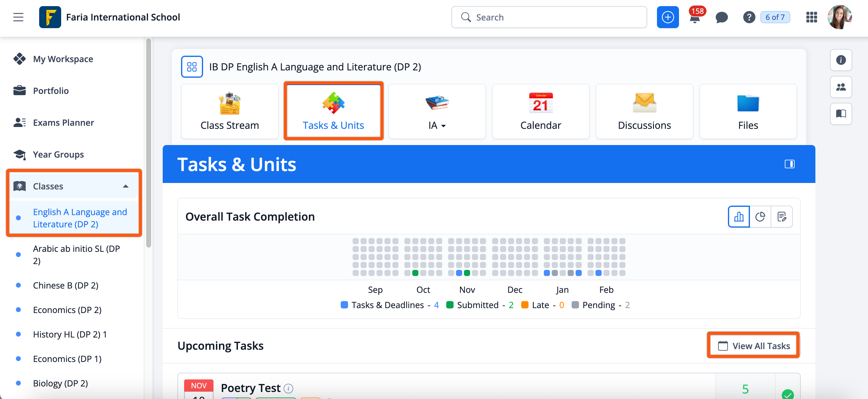The image size is (868, 399).
Task: Open the class info icon
Action: (x=840, y=60)
